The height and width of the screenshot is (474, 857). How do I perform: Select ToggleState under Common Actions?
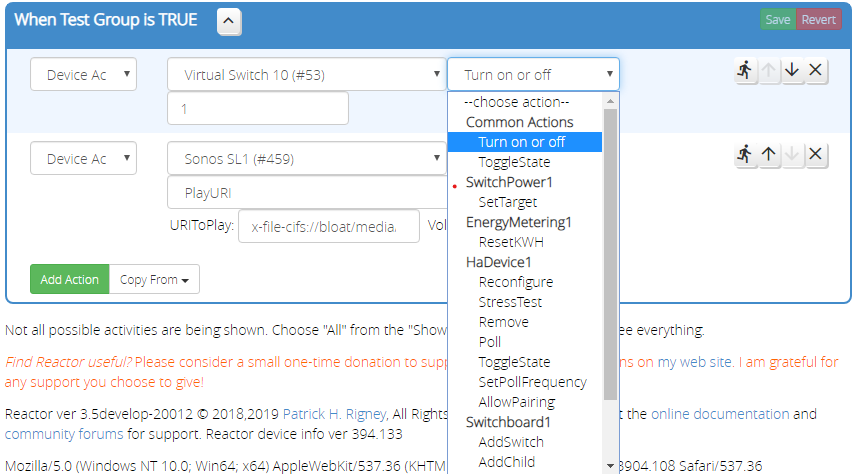514,162
